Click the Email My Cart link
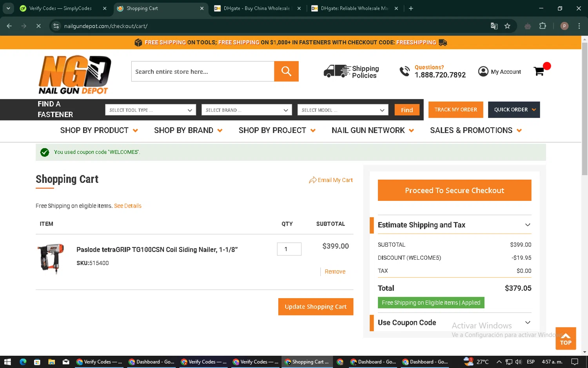The image size is (588, 368). [331, 180]
